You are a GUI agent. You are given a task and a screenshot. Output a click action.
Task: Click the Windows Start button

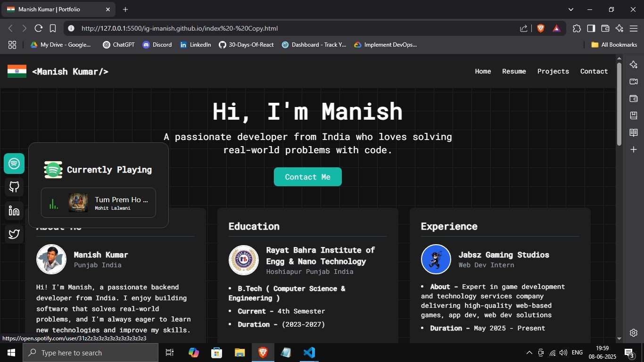(x=11, y=353)
